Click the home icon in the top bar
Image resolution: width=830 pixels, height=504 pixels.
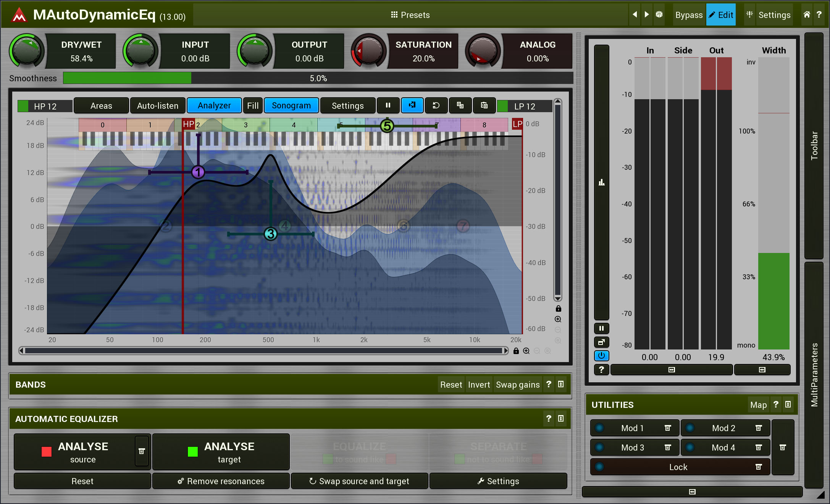(807, 14)
